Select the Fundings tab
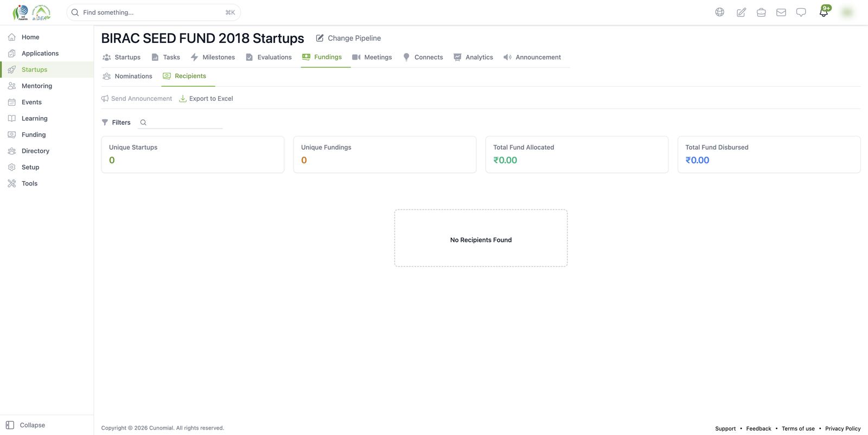The image size is (868, 435). pyautogui.click(x=322, y=57)
